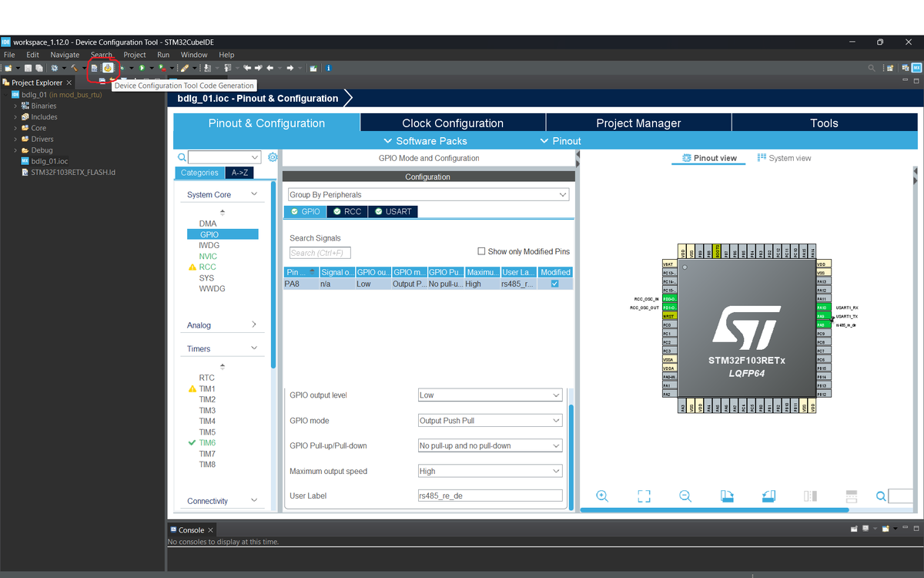
Task: Open the Open Perspective icon
Action: 890,68
